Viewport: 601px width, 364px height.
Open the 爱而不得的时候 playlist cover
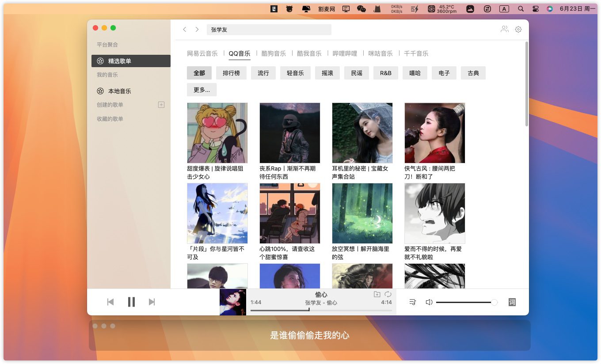click(435, 213)
